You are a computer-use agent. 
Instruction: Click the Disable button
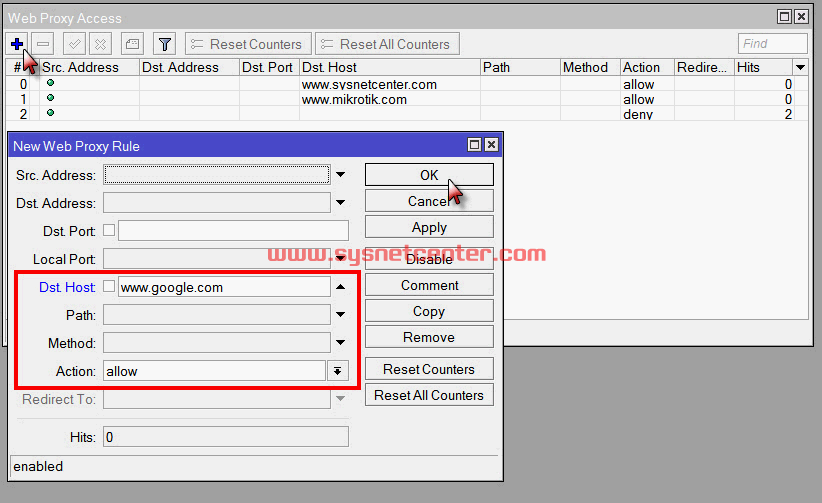coord(429,259)
